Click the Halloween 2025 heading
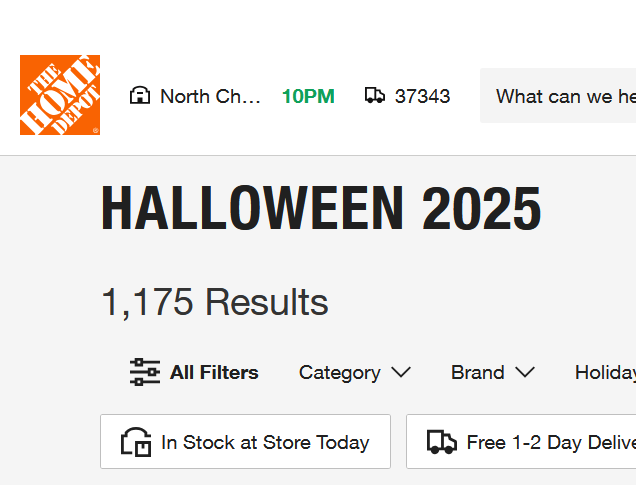The width and height of the screenshot is (636, 485). tap(321, 210)
